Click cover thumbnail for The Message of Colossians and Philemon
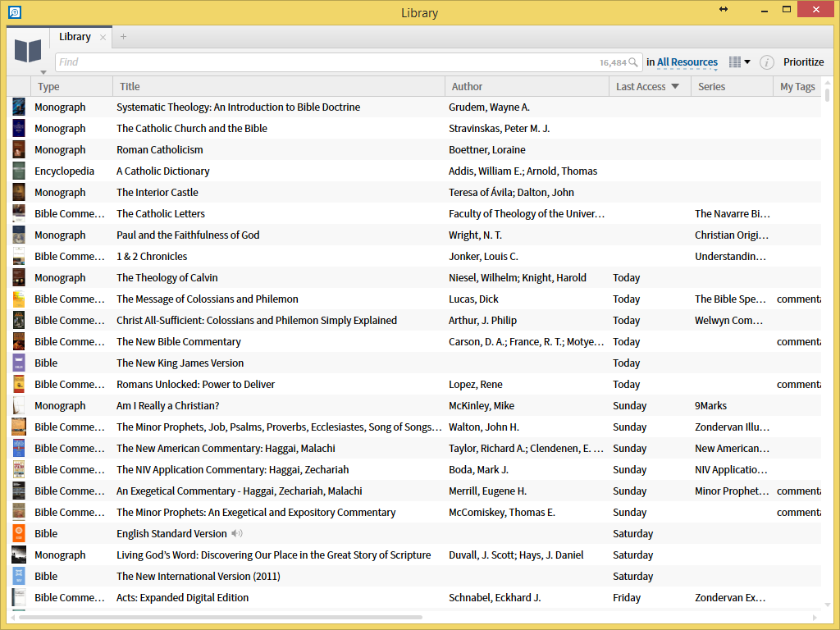Viewport: 840px width, 630px height. [19, 299]
